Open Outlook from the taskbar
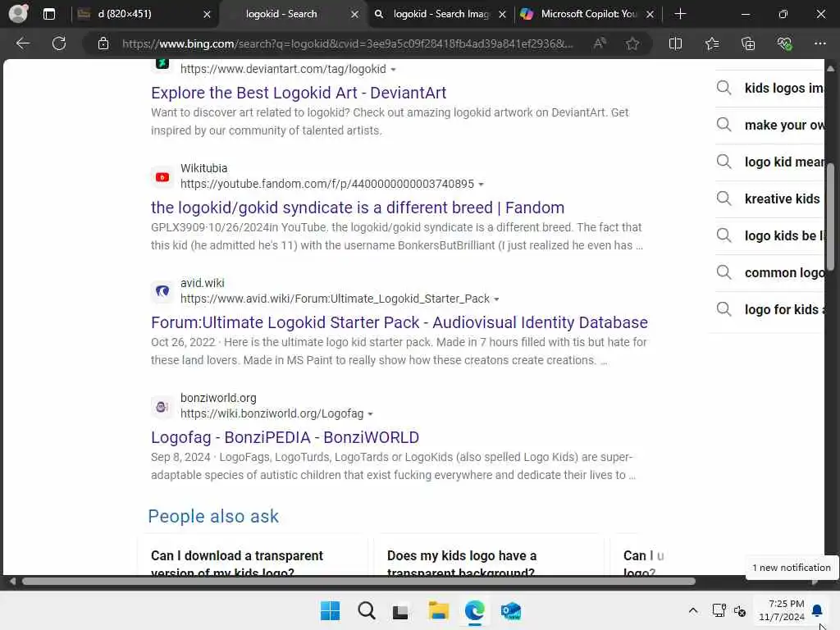 pyautogui.click(x=510, y=610)
